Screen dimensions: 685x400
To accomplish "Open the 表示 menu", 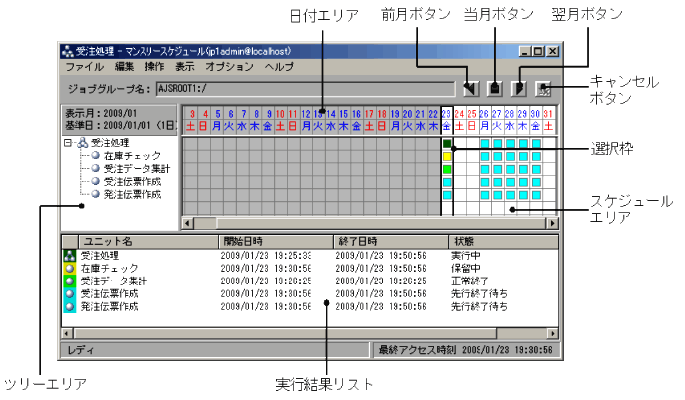I will point(184,67).
